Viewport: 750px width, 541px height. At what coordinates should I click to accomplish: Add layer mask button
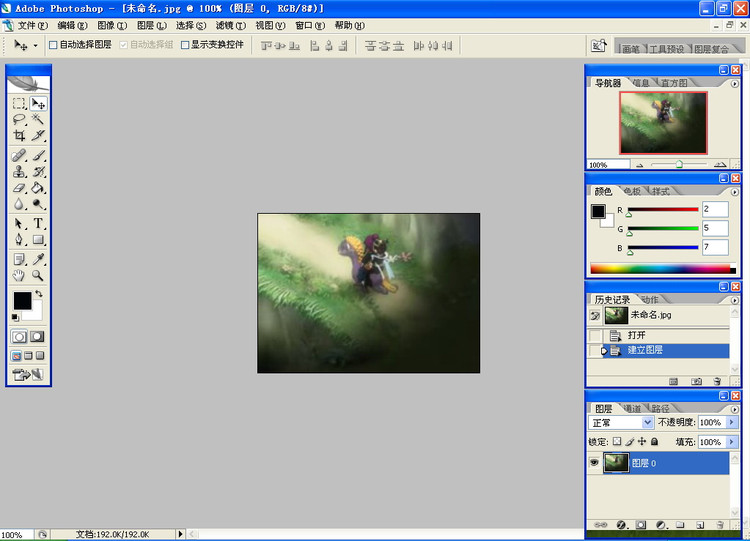pyautogui.click(x=640, y=525)
